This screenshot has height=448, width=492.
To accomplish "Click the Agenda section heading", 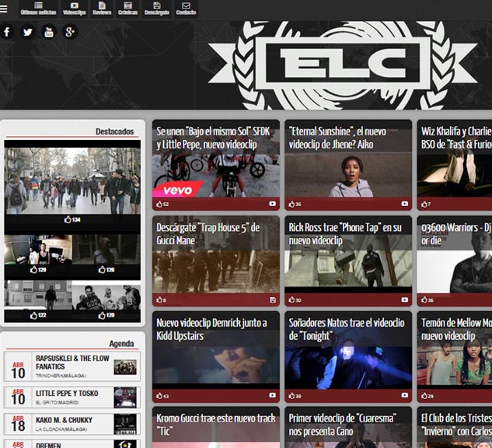I will (121, 344).
